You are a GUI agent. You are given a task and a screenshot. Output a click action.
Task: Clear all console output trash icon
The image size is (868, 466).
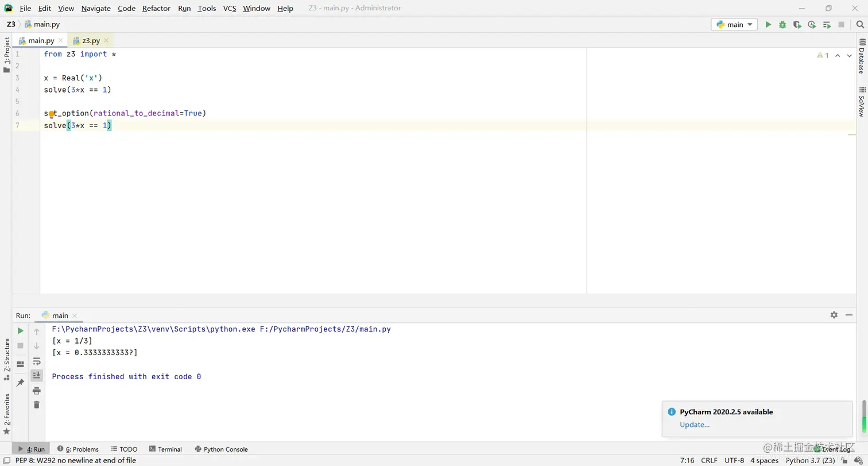click(x=37, y=405)
